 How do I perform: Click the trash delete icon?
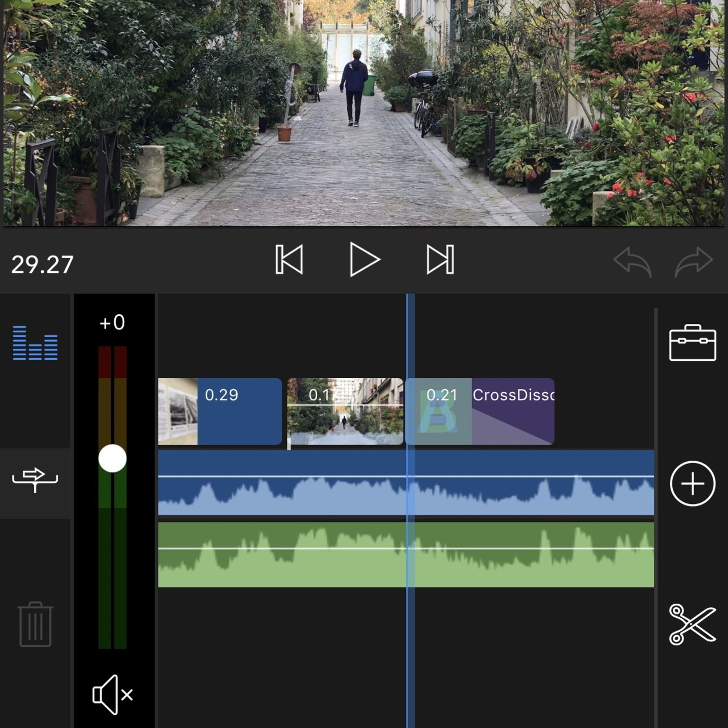pyautogui.click(x=35, y=624)
